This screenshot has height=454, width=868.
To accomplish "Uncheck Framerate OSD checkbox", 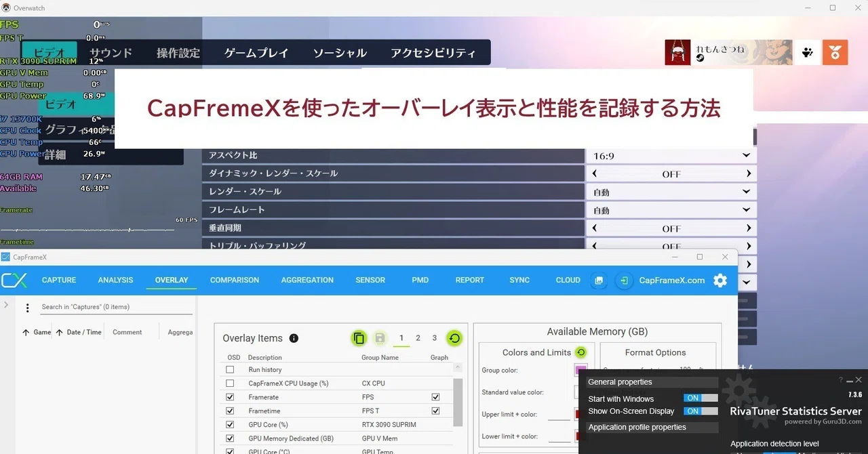I will coord(230,397).
